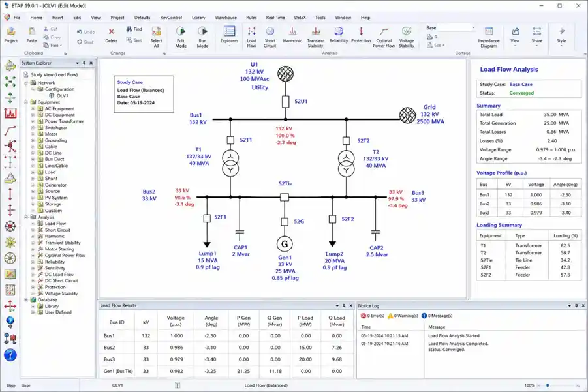This screenshot has height=392, width=588.
Task: Click the Cut command
Action: (51, 29)
